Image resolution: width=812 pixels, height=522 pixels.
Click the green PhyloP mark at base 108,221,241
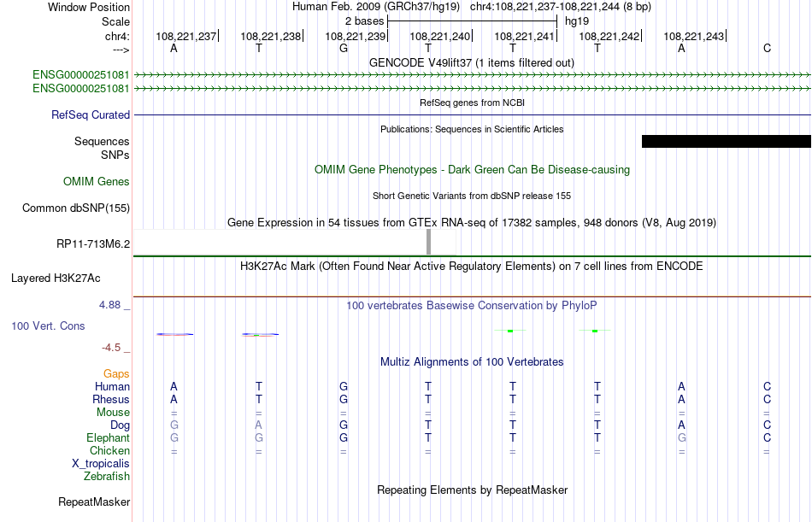(x=510, y=331)
